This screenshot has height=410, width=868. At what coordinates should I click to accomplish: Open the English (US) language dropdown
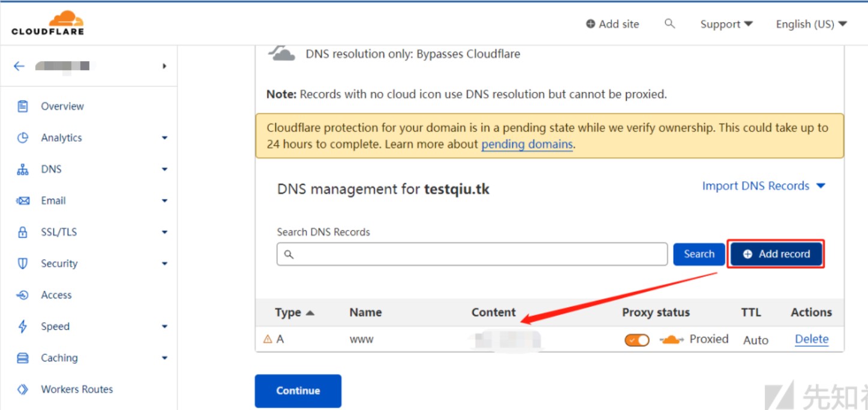click(812, 24)
